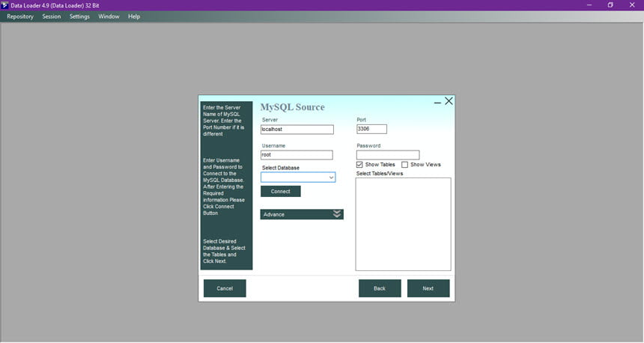Click the Cancel button
The height and width of the screenshot is (343, 644).
click(225, 288)
